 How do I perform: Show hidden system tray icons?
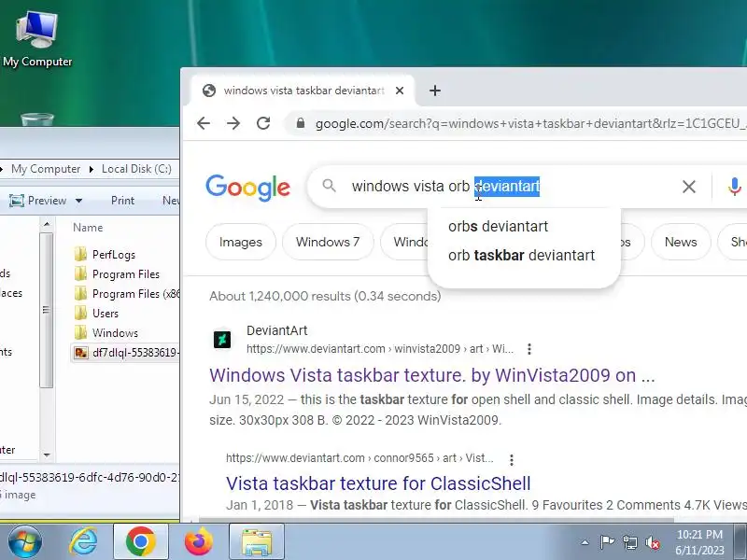pos(585,542)
